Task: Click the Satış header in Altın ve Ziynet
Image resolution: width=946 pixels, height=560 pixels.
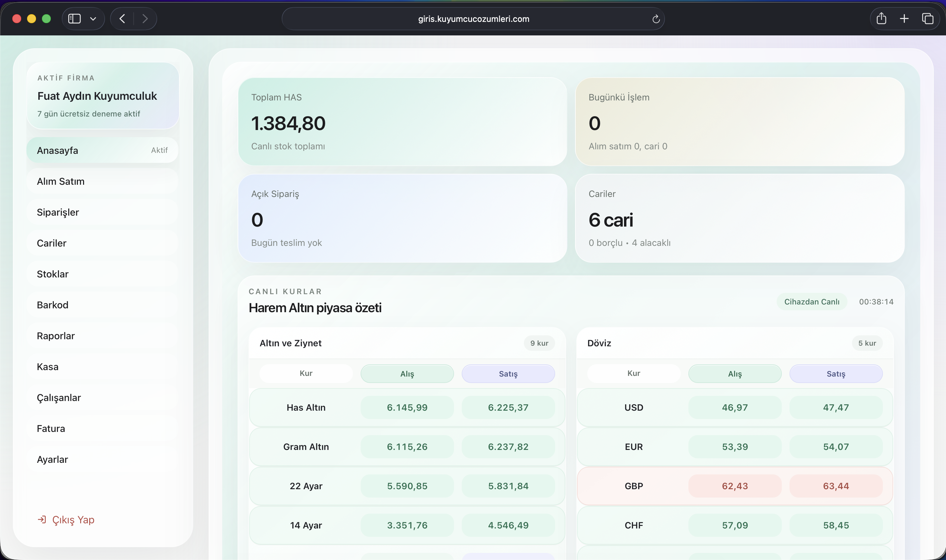Action: coord(508,374)
